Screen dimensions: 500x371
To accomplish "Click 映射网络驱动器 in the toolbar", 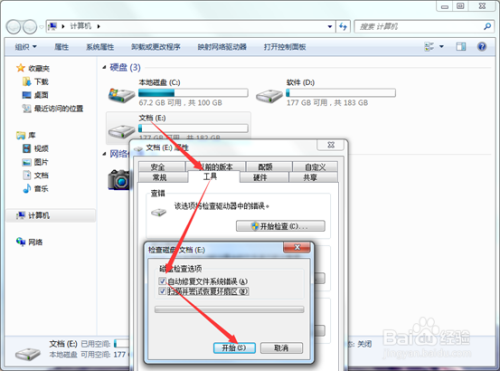I will (222, 47).
